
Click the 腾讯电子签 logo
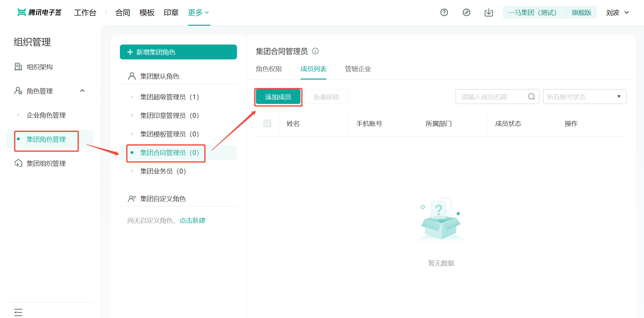point(39,12)
